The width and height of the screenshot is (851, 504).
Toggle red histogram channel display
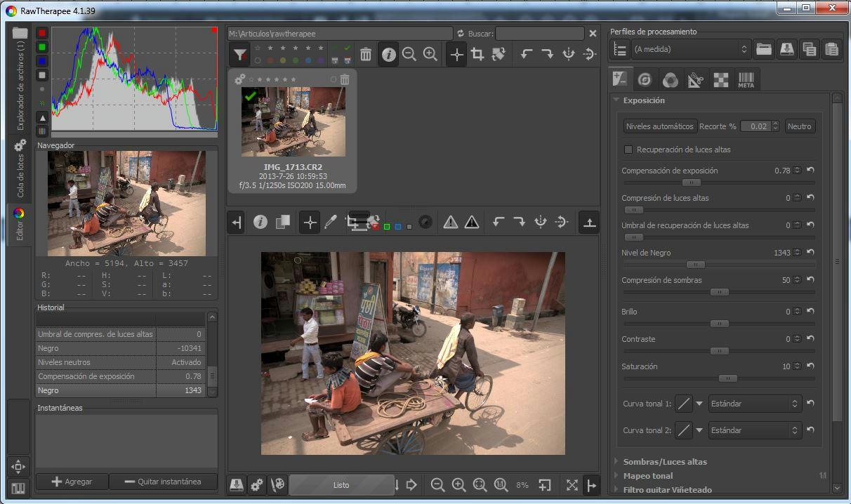42,34
